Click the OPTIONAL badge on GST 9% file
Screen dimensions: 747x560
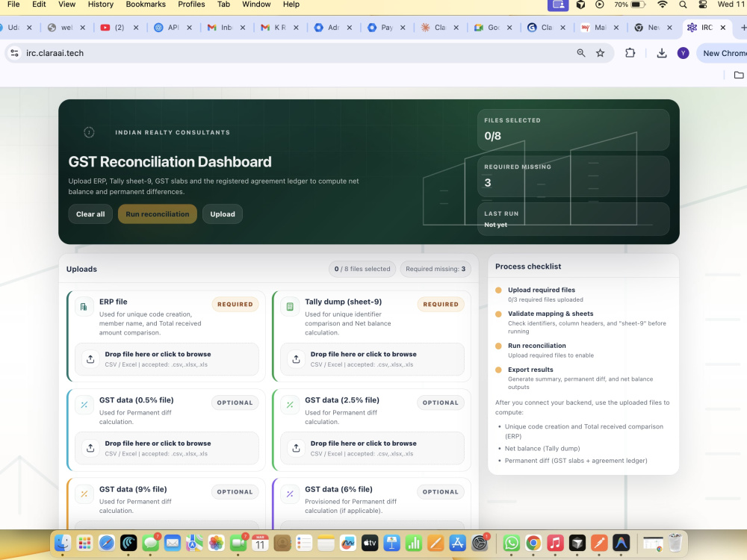tap(235, 492)
